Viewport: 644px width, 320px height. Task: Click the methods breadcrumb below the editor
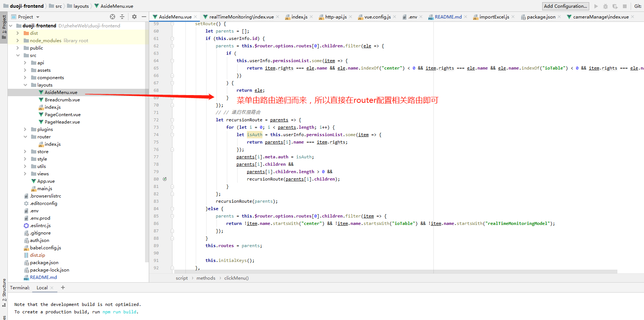pyautogui.click(x=206, y=278)
